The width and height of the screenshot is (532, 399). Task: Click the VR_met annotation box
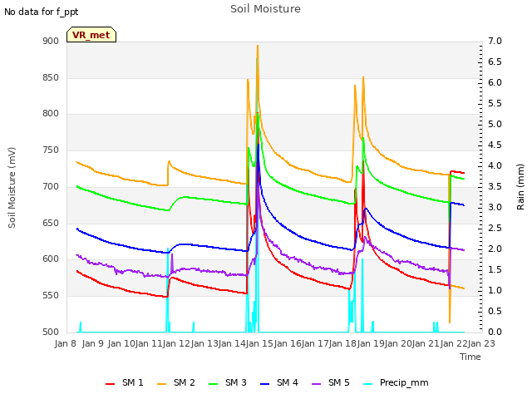(x=91, y=35)
